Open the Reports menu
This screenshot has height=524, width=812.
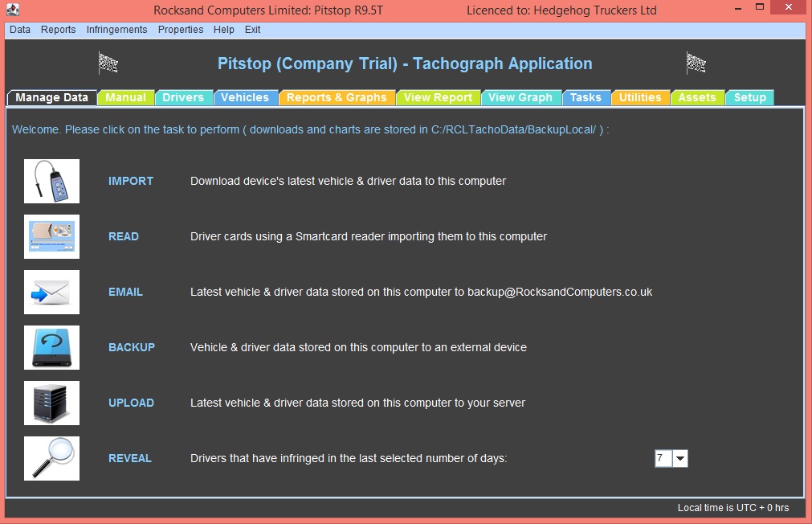tap(58, 30)
